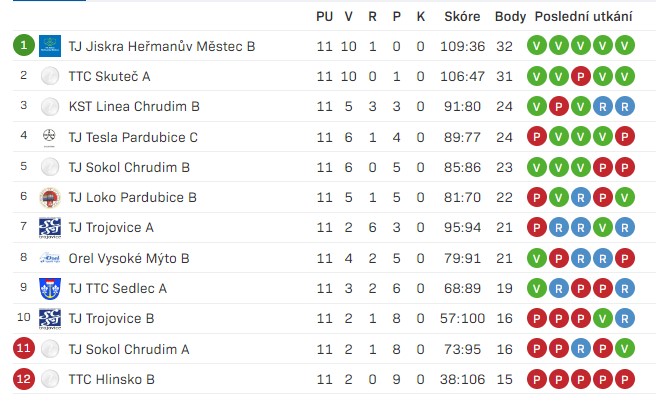This screenshot has height=402, width=656.
Task: Click last green V badge in TJ Sokol Chrudim A row
Action: (624, 348)
